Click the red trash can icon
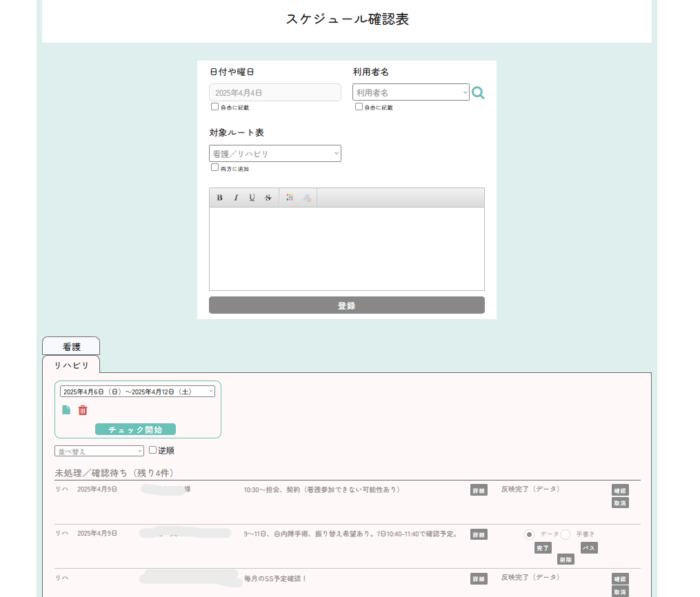 83,410
